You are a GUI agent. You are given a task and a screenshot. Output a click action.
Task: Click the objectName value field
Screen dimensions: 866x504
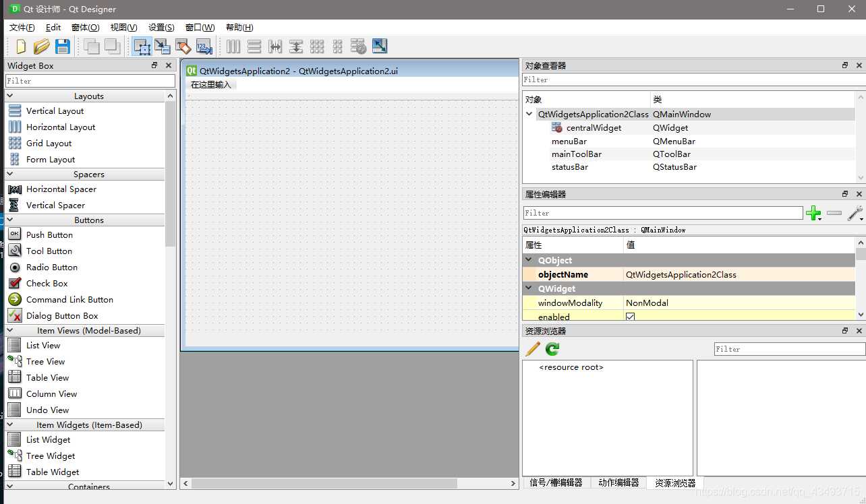pos(740,274)
